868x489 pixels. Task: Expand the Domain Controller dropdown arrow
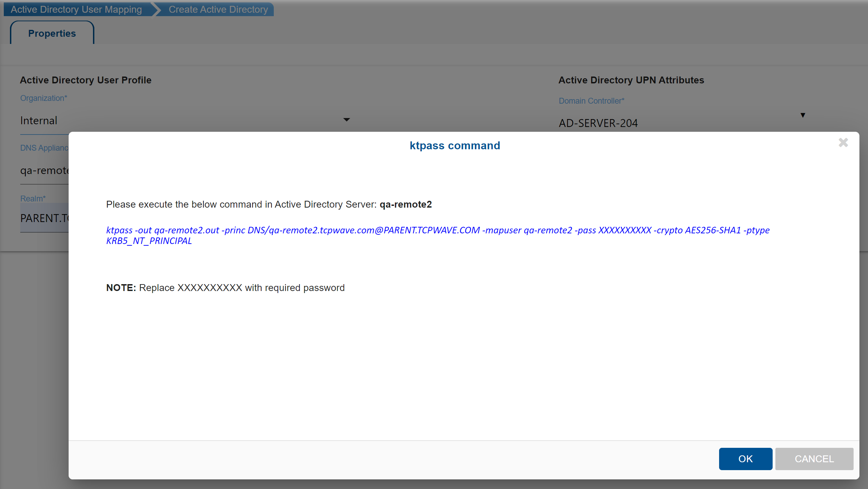tap(803, 115)
